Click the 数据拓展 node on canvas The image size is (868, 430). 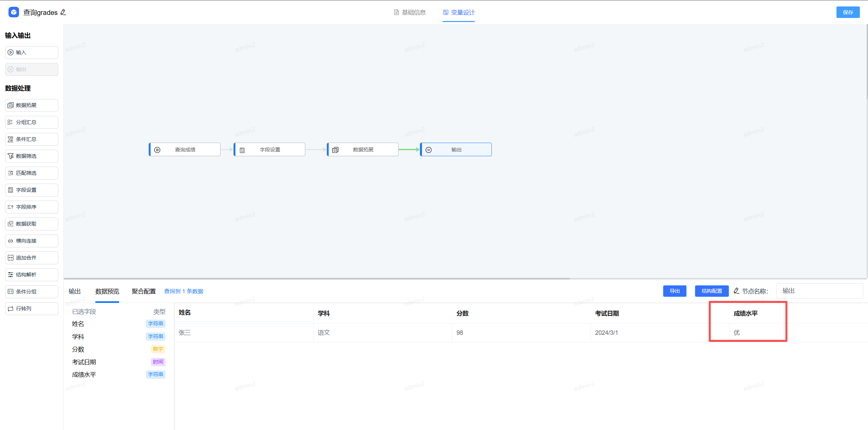tap(363, 149)
